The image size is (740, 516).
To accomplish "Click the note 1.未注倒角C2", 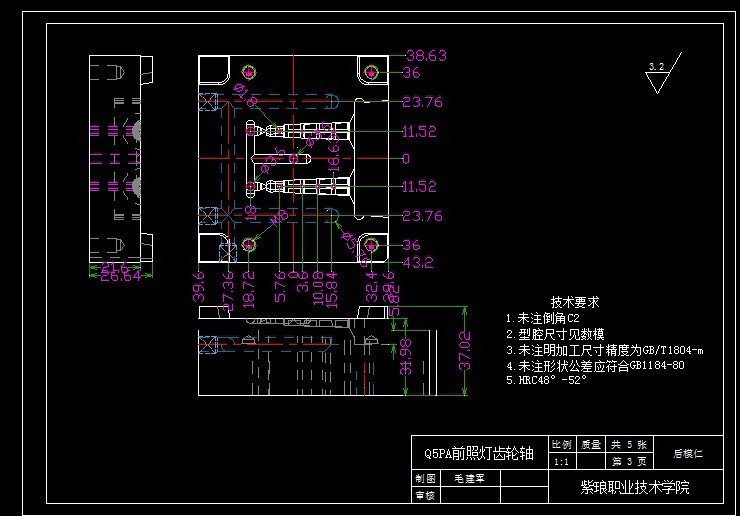I will click(x=542, y=318).
